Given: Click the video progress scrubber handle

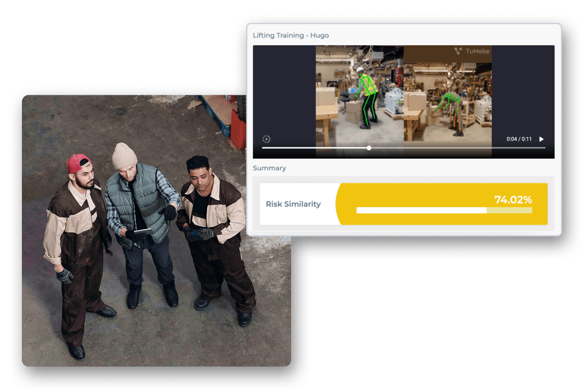Looking at the screenshot, I should (369, 148).
